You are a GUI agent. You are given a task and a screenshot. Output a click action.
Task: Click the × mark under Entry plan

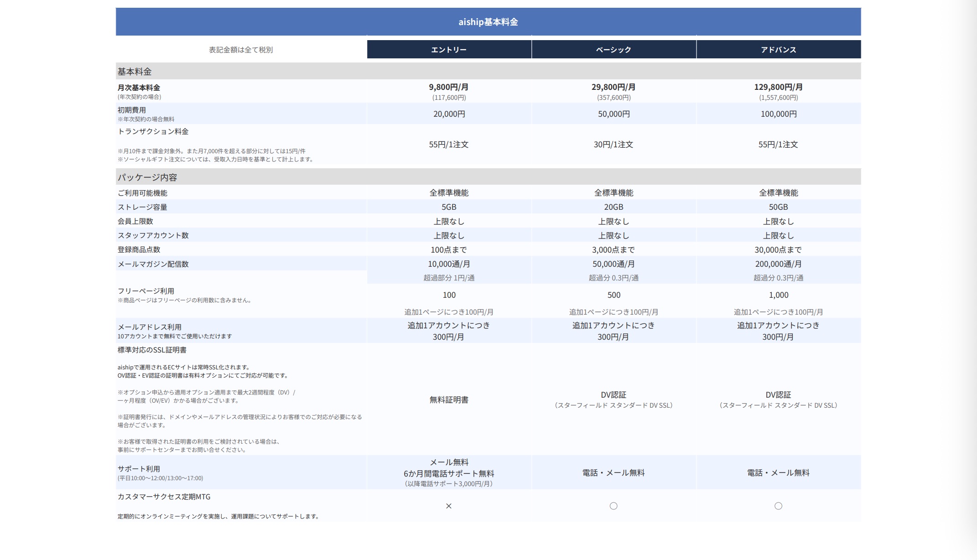[x=449, y=506]
